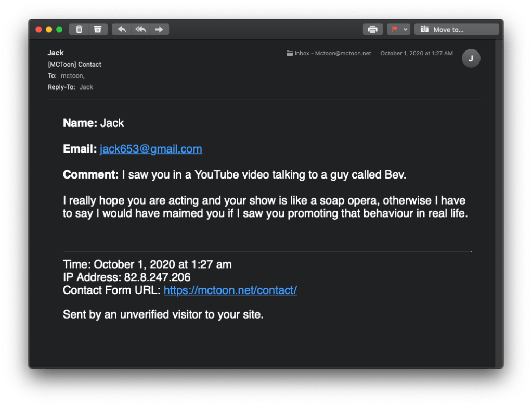Print the email using the printer icon
The image size is (532, 406).
[372, 30]
